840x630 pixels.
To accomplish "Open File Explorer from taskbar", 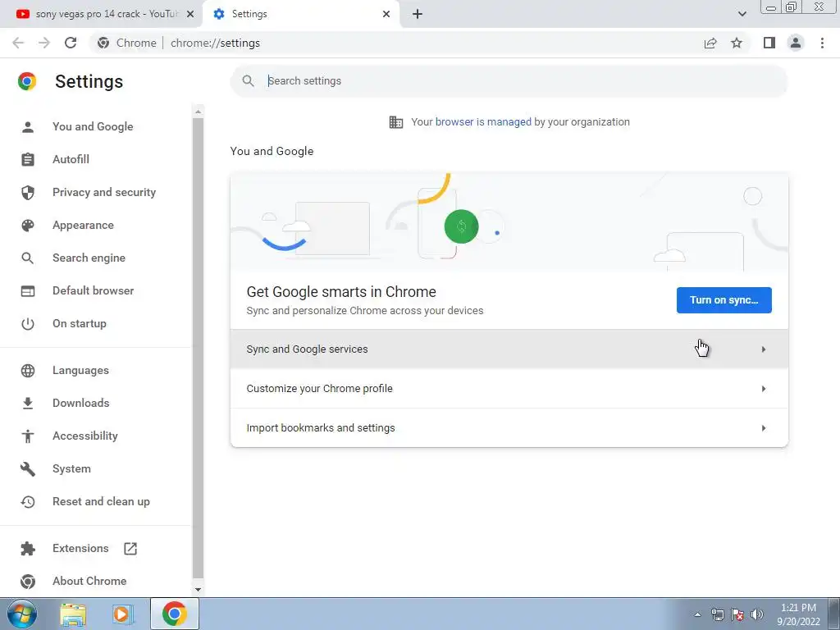I will 73,614.
